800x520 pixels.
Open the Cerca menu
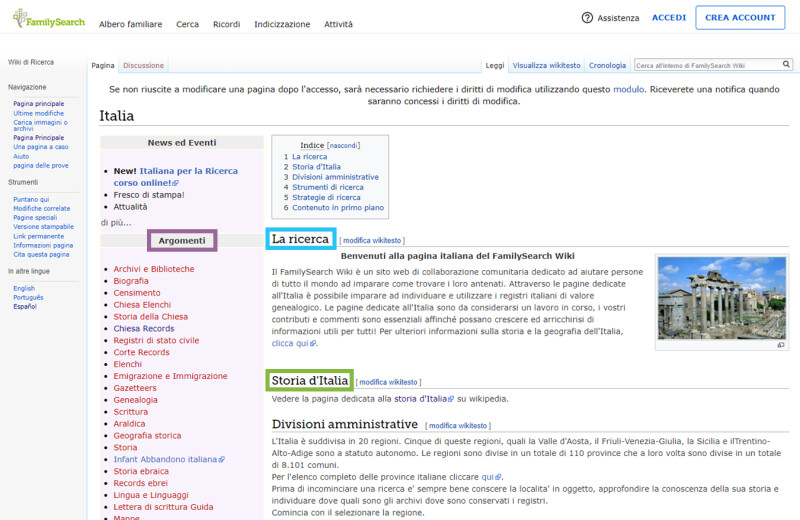(187, 24)
